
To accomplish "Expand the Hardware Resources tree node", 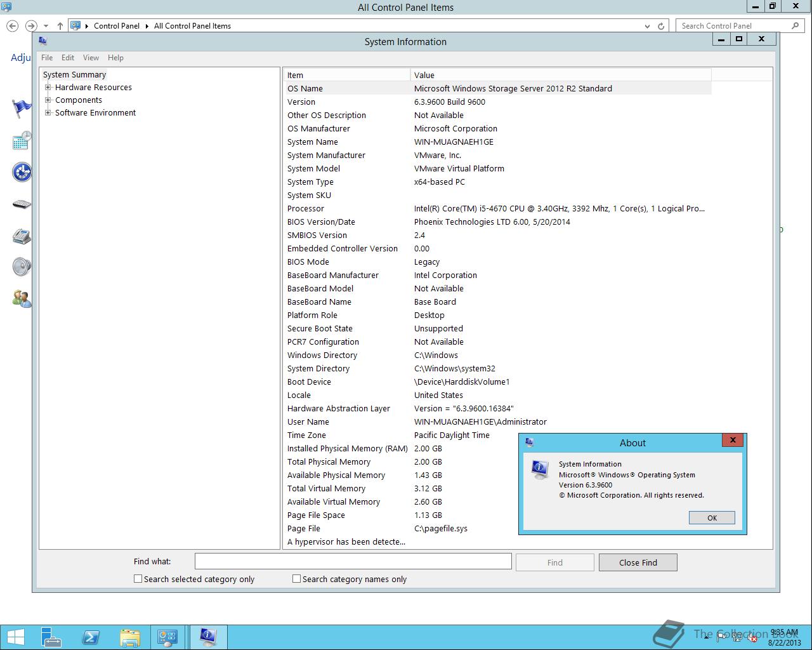I will coord(48,87).
